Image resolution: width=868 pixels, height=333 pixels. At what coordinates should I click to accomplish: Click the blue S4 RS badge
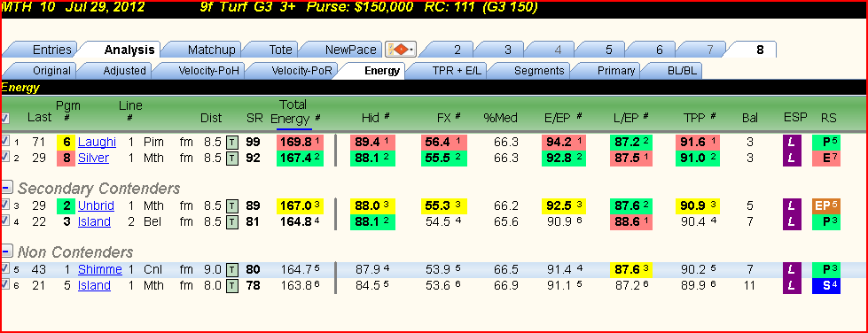[826, 286]
